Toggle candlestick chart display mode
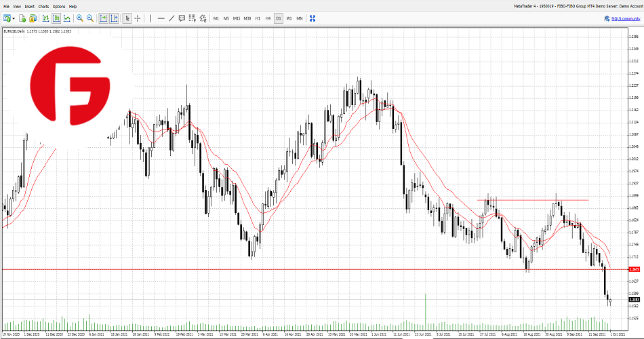The width and height of the screenshot is (644, 339). point(56,18)
